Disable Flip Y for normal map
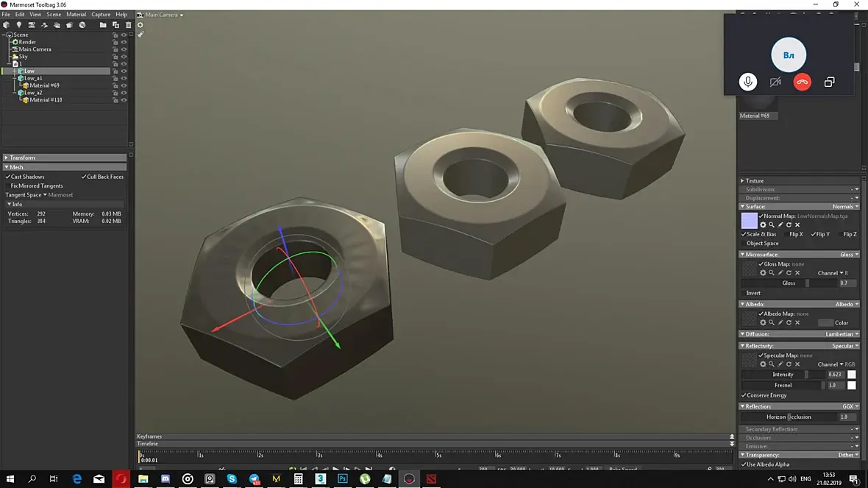 [813, 234]
